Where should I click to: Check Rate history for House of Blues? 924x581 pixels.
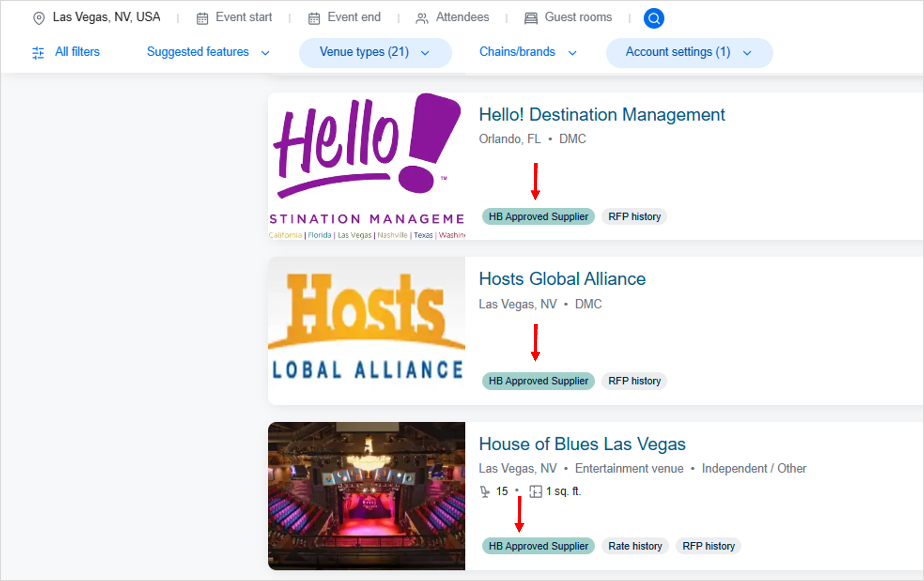pos(635,546)
